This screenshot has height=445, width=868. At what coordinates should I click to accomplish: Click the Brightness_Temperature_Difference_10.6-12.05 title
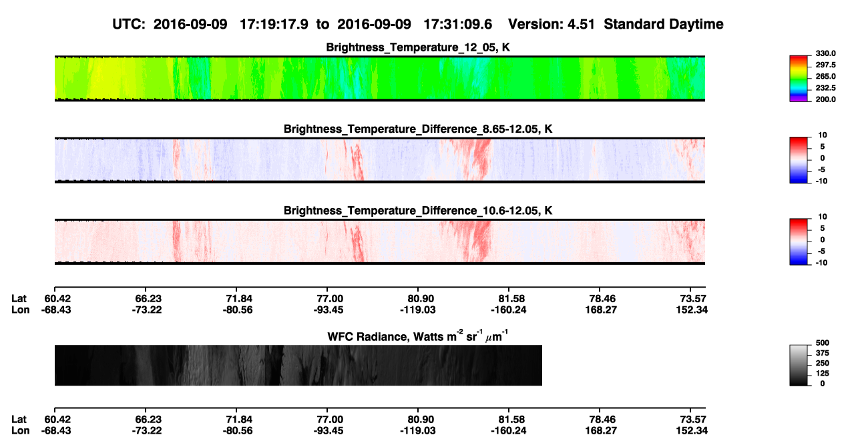point(418,211)
